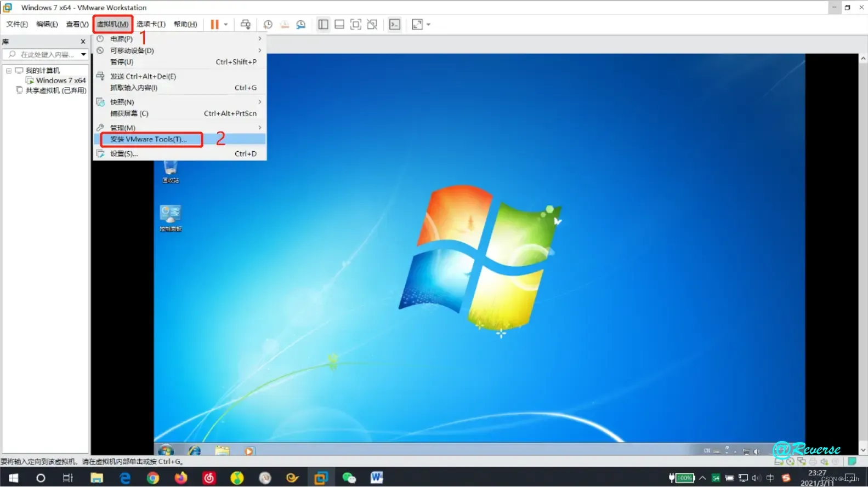Click Internet Explorer in the guest taskbar
The width and height of the screenshot is (868, 487).
(x=195, y=450)
